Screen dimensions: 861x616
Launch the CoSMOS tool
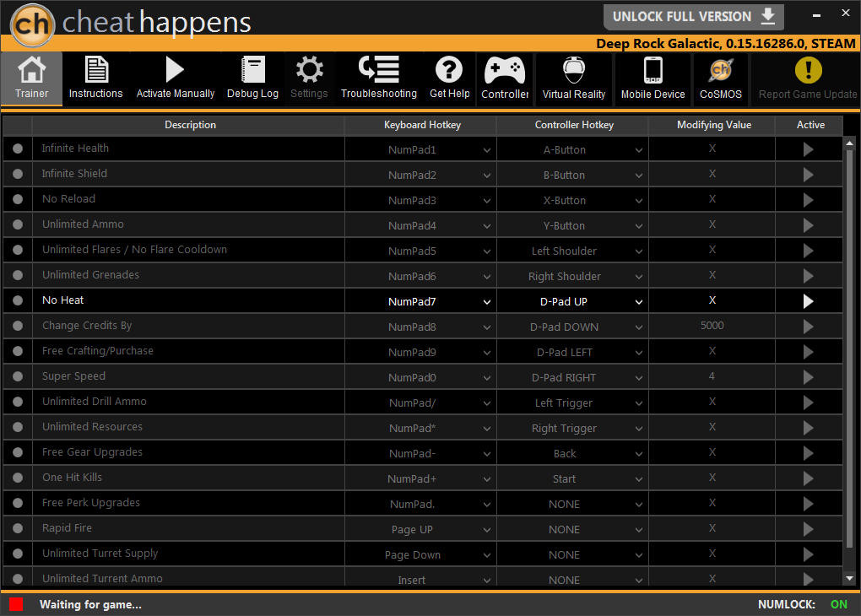point(720,78)
